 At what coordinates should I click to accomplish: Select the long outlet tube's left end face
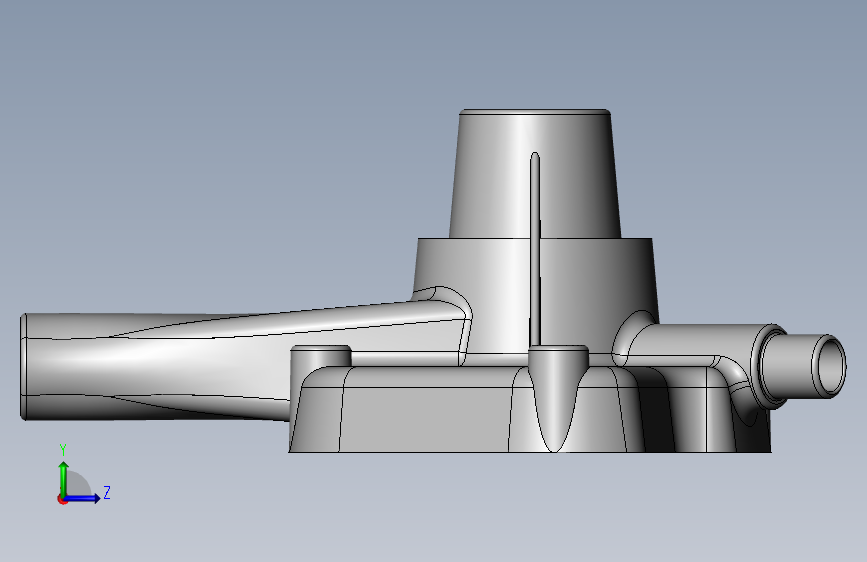tap(23, 367)
